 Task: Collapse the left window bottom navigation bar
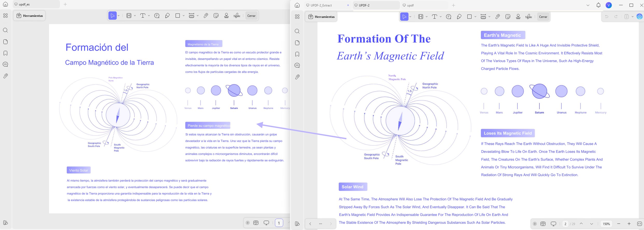tap(248, 223)
